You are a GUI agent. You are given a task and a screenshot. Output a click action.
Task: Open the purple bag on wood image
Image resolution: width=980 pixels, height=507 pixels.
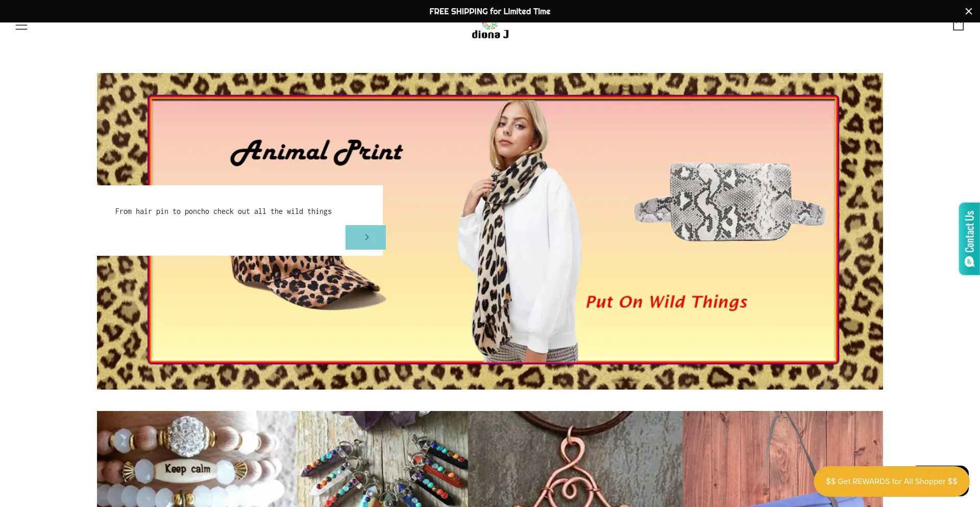pos(783,459)
